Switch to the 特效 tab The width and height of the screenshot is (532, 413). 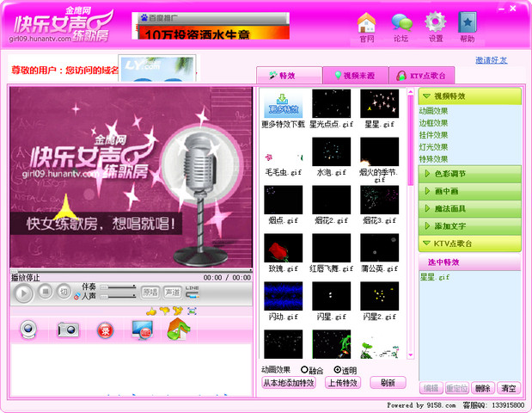coord(289,75)
